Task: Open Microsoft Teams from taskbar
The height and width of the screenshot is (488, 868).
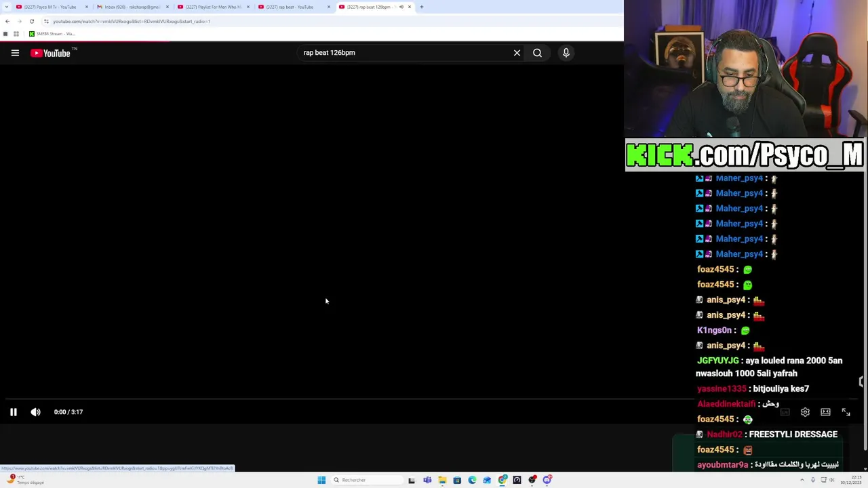Action: click(x=427, y=480)
